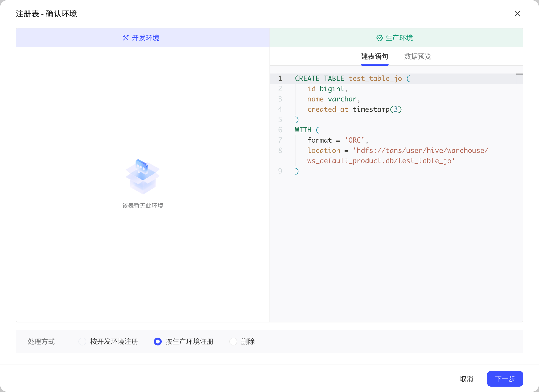Switch to the 建表语句 tab

coord(375,57)
